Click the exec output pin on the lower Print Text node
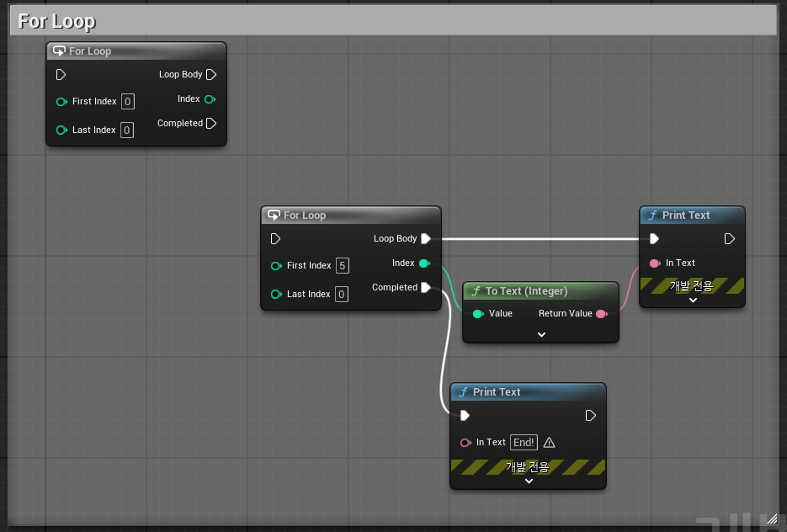 coord(591,416)
